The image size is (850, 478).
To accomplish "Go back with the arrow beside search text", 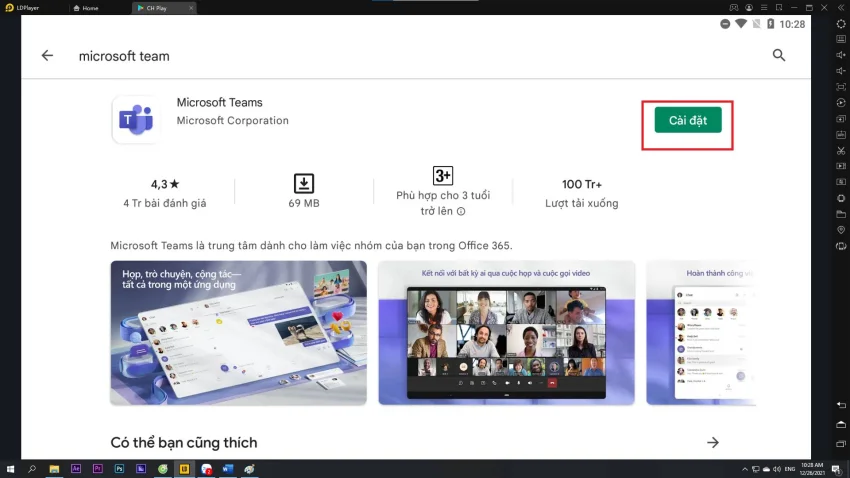I will pos(47,55).
